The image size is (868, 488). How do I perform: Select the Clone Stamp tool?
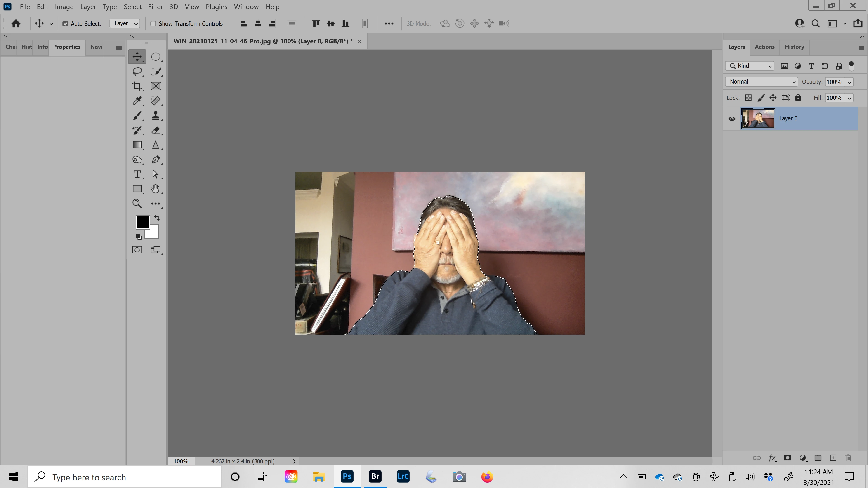click(155, 115)
